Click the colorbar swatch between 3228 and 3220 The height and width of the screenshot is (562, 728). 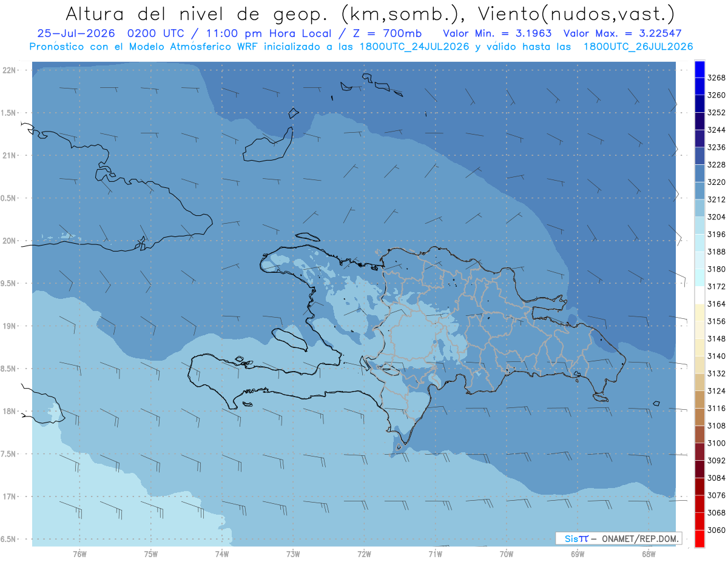click(699, 173)
